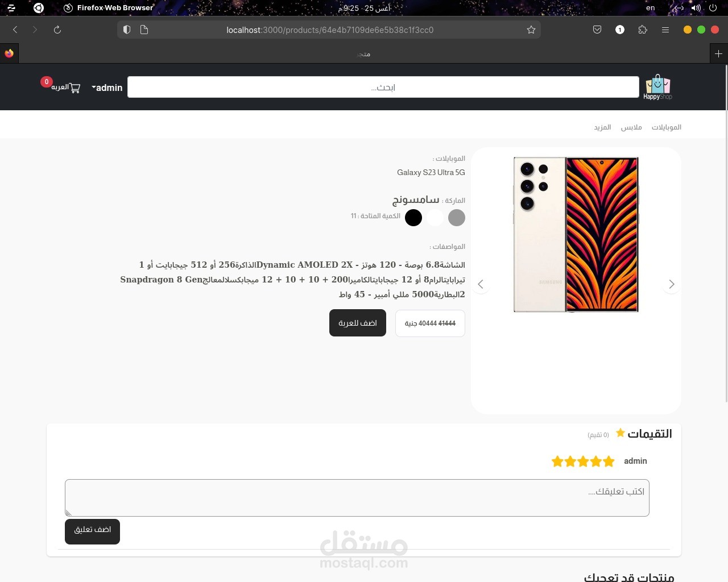
Task: Click the shield tracking protection icon
Action: [x=127, y=30]
